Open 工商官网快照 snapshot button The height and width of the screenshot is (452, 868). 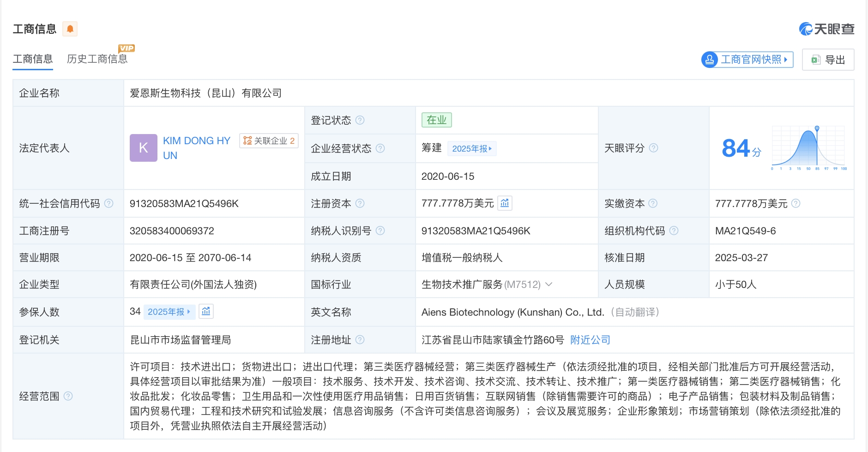tap(747, 60)
